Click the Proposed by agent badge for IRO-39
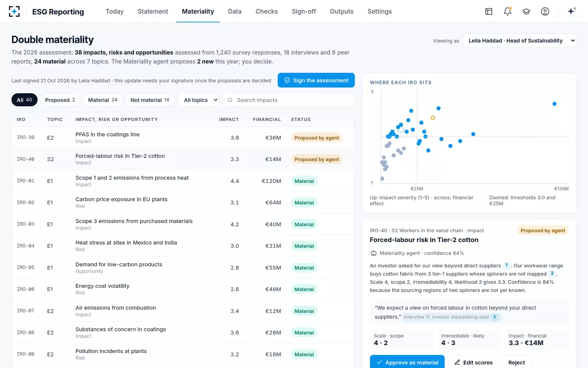Viewport: 588px width, 368px height. tap(317, 138)
